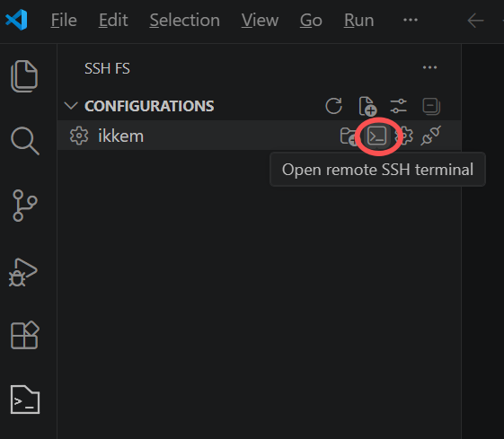The width and height of the screenshot is (504, 439).
Task: Edit the ikkem configuration via gear icon
Action: click(x=406, y=136)
